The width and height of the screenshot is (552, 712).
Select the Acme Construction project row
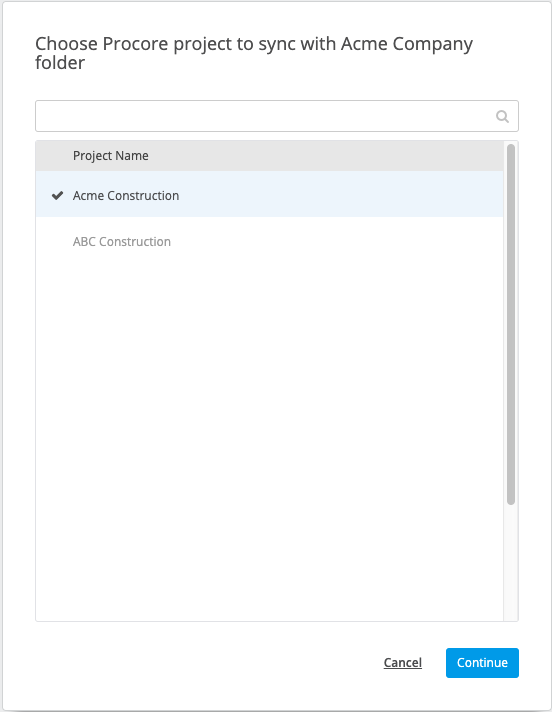click(x=269, y=194)
